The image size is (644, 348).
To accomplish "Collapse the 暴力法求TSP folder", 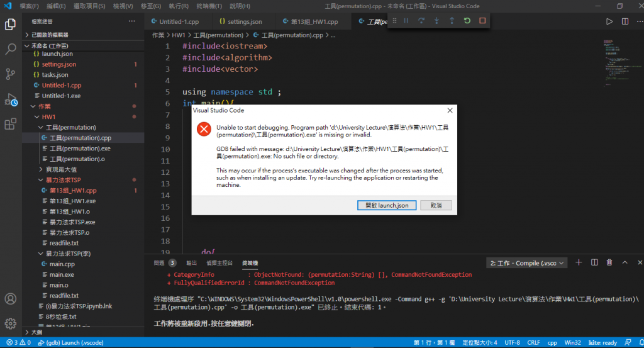I will pyautogui.click(x=84, y=180).
